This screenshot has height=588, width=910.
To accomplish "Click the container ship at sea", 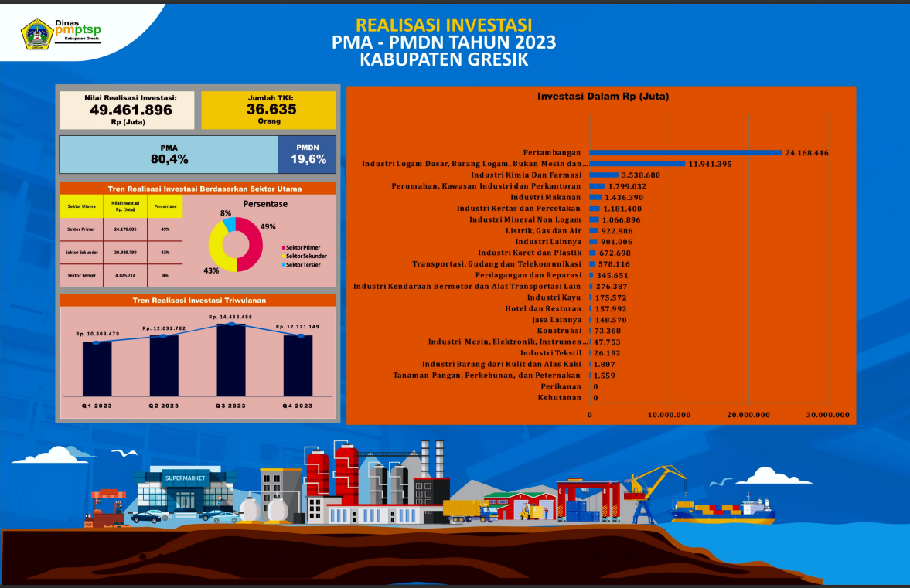I will (722, 509).
